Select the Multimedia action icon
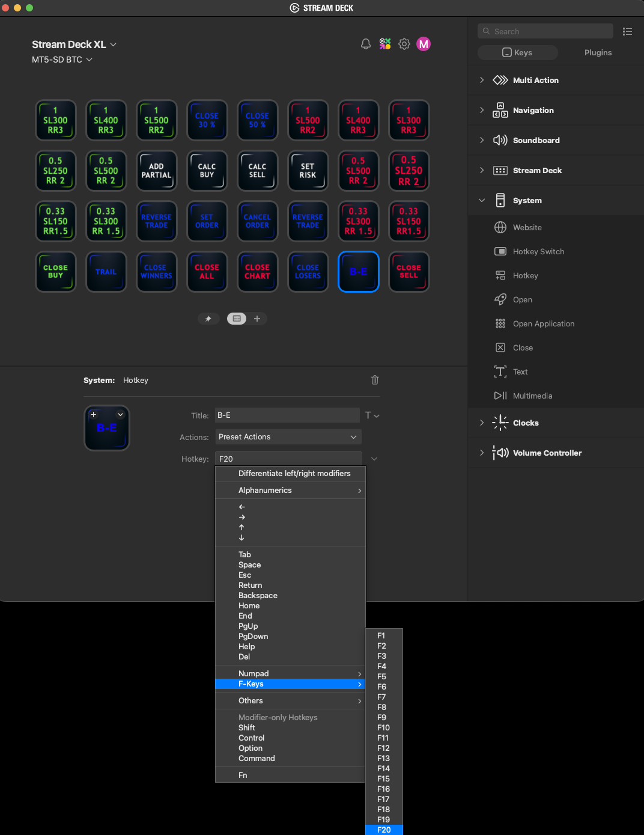Screen dimensions: 644x835 pos(500,396)
